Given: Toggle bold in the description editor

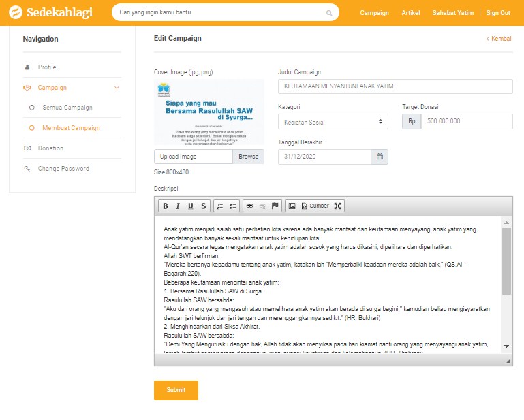Looking at the screenshot, I should [x=166, y=206].
